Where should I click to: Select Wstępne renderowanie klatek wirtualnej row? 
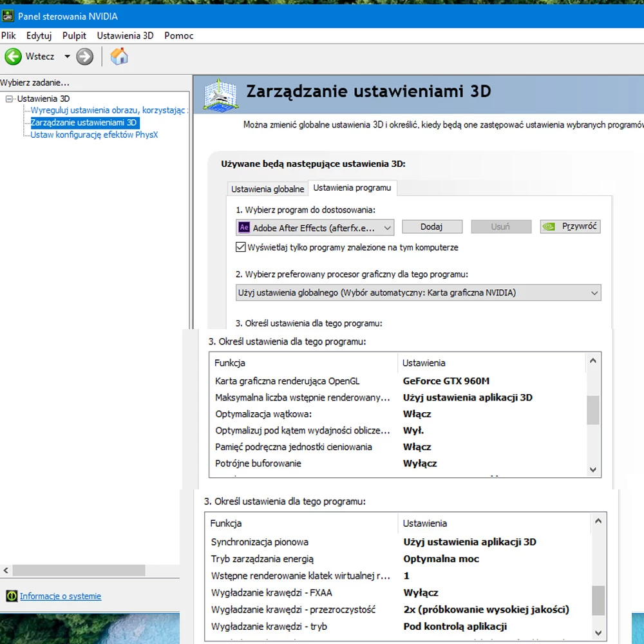tap(398, 575)
